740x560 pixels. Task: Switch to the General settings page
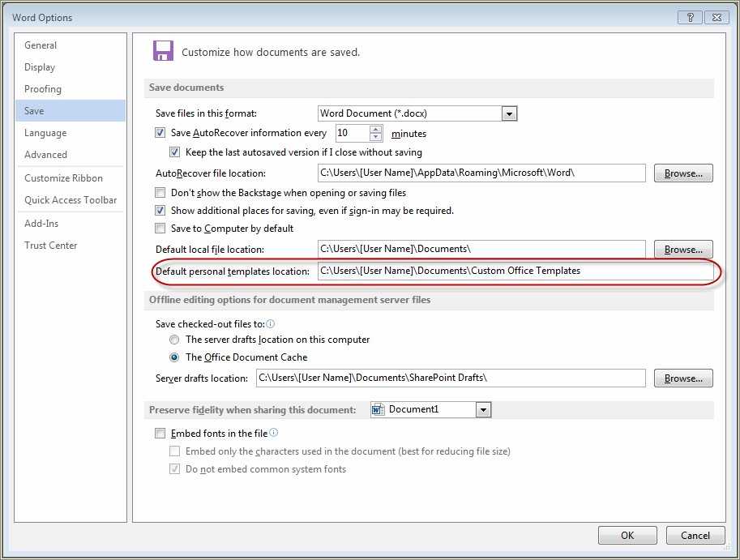pyautogui.click(x=41, y=45)
